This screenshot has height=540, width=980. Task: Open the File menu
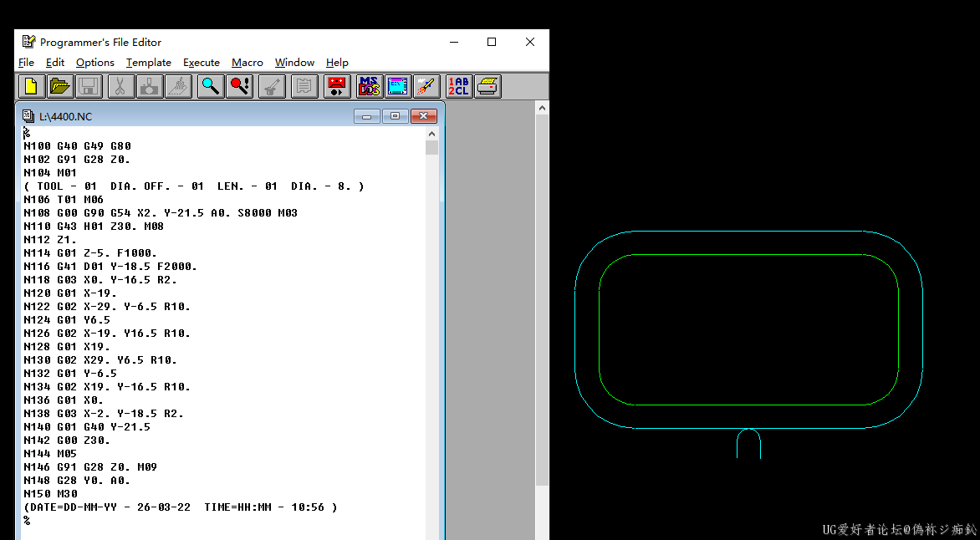tap(27, 63)
